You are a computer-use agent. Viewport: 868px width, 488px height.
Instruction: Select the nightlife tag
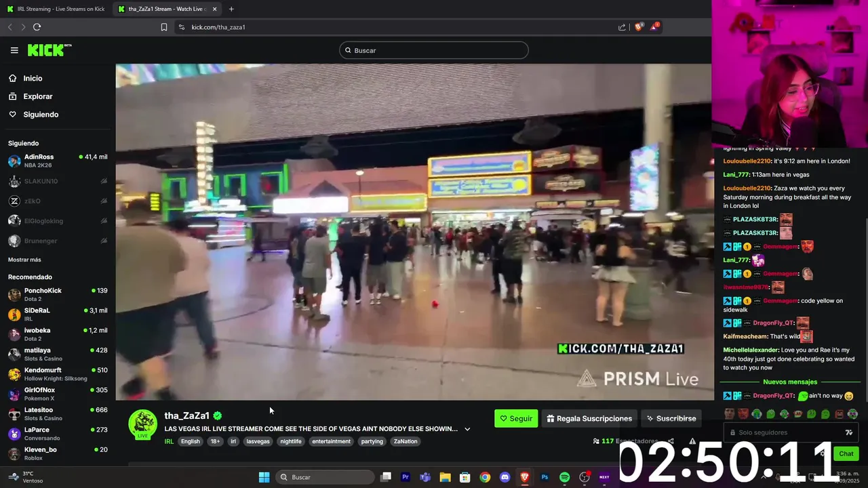pos(291,441)
